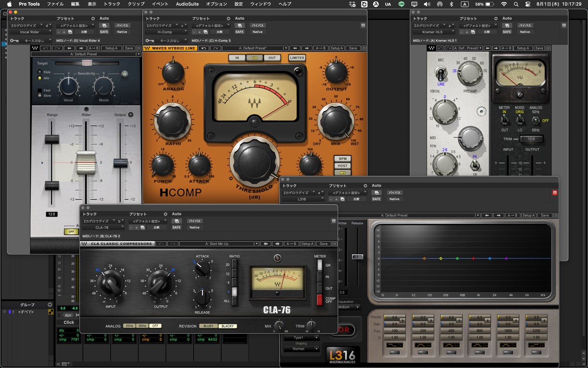The height and width of the screenshot is (368, 588).
Task: Click the SAFE button in Kramer HLS
Action: [507, 32]
